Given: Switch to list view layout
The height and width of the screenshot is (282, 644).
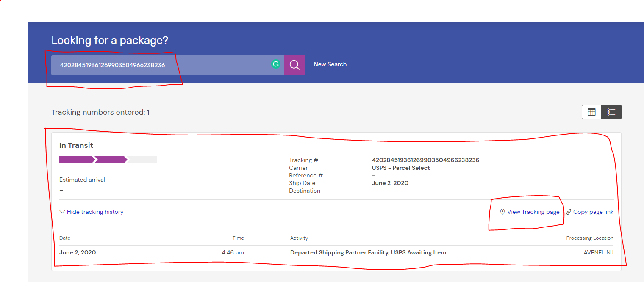Looking at the screenshot, I should pos(611,112).
